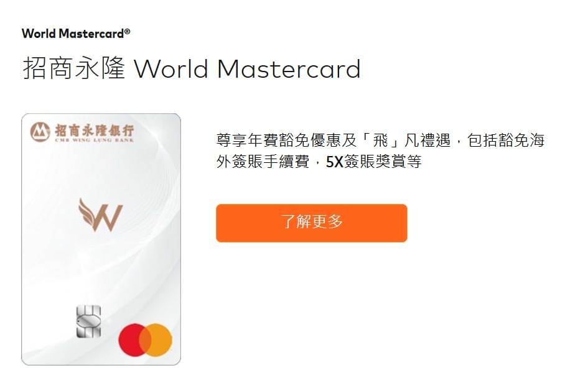This screenshot has width=588, height=383.
Task: Click the word World in large heading
Action: (x=171, y=69)
